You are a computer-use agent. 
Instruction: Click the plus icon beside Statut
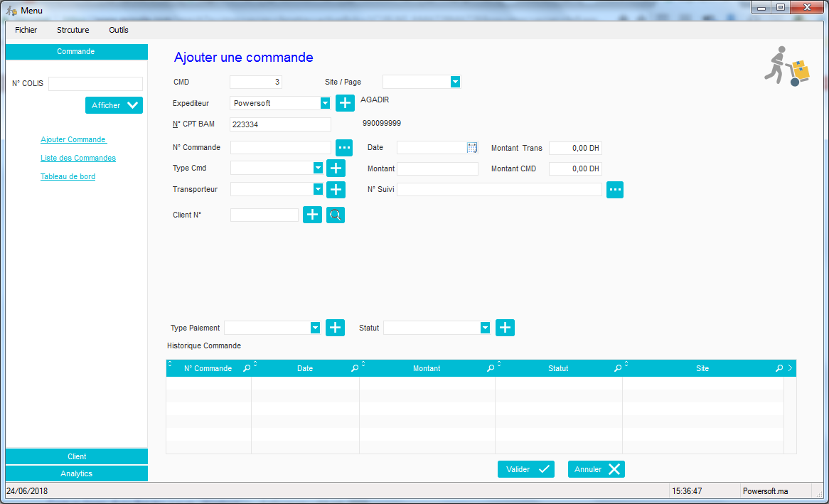(505, 328)
